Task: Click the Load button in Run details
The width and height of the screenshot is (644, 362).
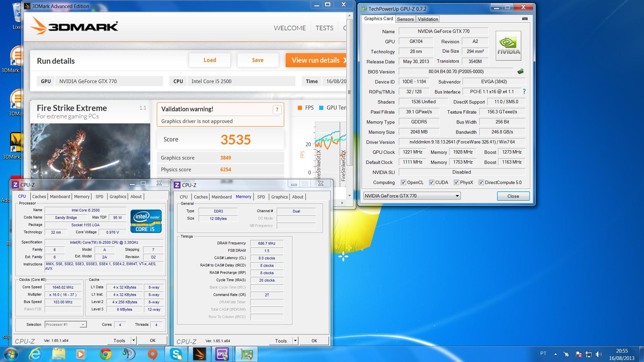Action: [x=210, y=60]
